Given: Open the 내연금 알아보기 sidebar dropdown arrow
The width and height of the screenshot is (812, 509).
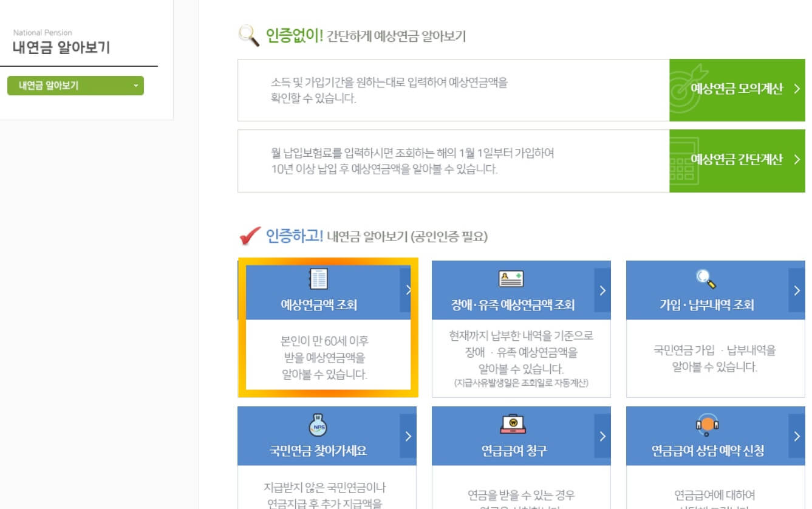Looking at the screenshot, I should click(137, 86).
